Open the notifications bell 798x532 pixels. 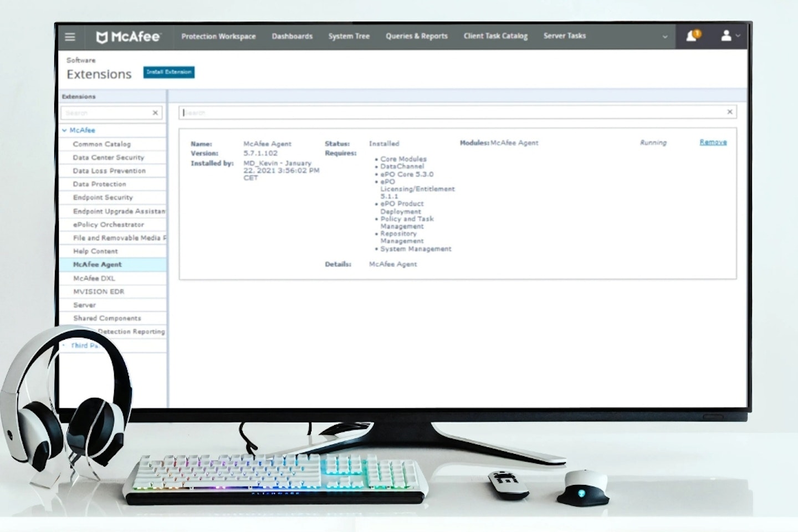click(692, 36)
